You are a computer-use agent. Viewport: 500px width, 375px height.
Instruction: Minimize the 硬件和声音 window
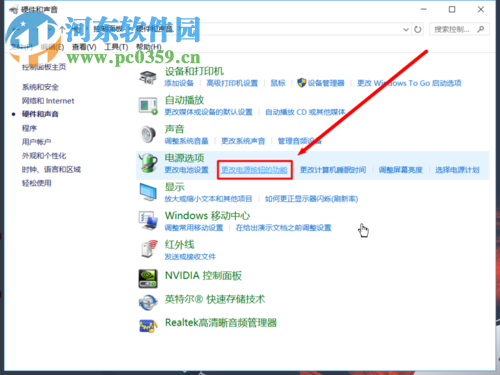pyautogui.click(x=424, y=9)
